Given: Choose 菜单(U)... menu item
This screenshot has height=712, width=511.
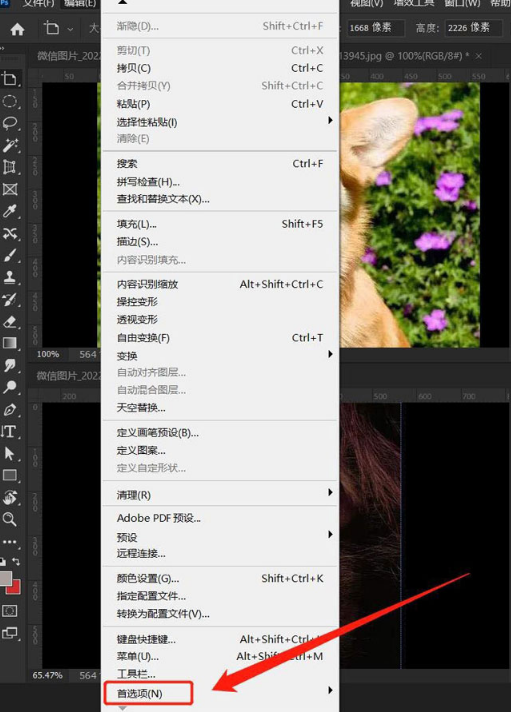Looking at the screenshot, I should tap(220, 657).
